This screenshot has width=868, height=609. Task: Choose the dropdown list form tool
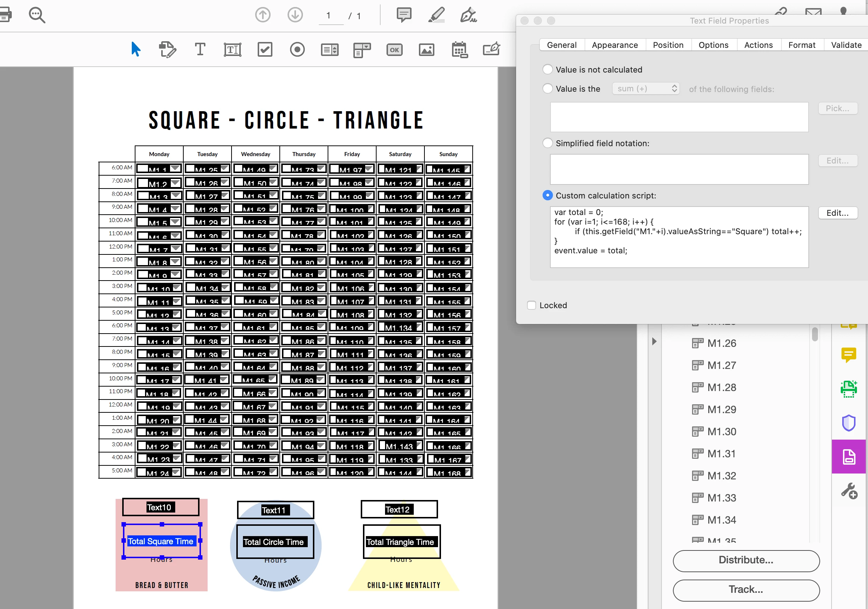coord(362,49)
